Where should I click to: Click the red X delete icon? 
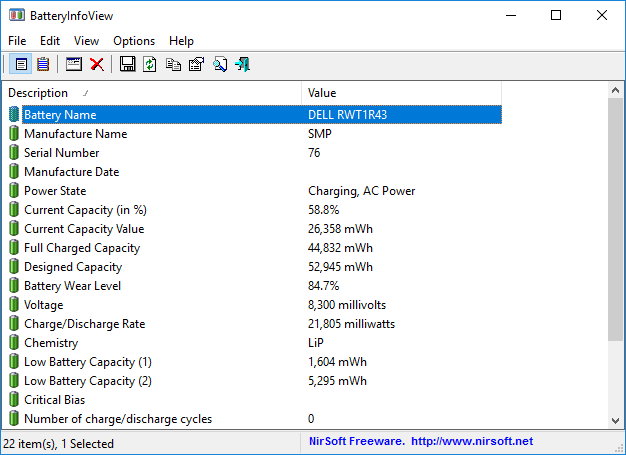tap(97, 64)
